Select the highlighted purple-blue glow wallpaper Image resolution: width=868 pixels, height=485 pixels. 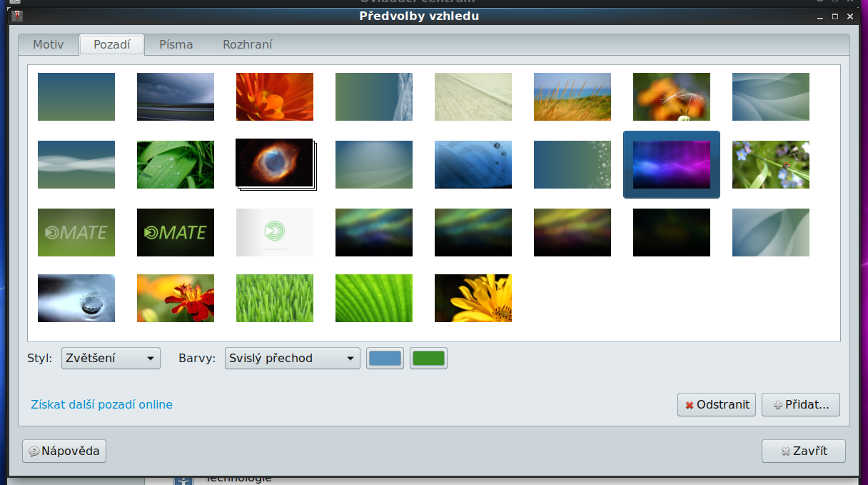pos(672,164)
